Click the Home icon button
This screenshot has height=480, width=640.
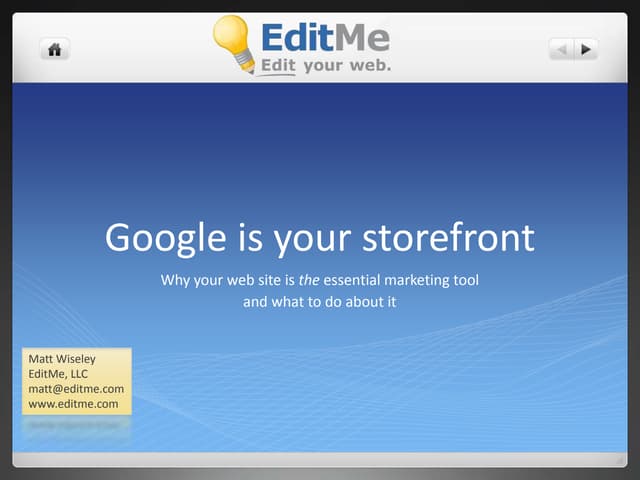[x=54, y=48]
